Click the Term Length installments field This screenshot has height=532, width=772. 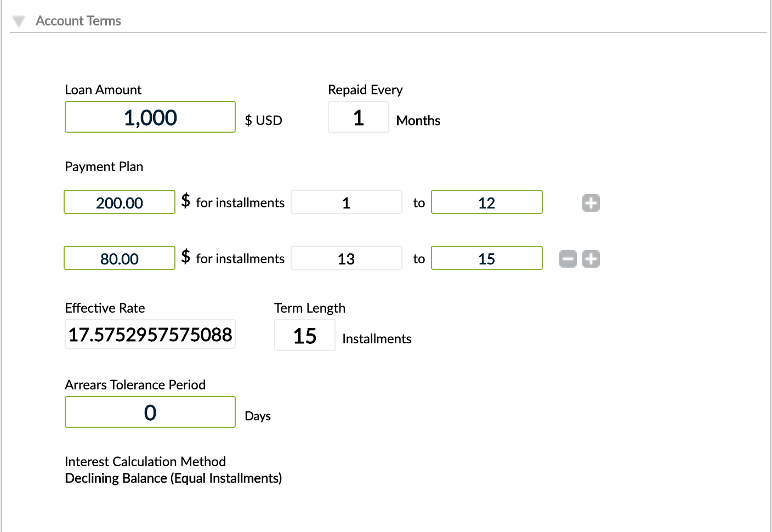(305, 335)
